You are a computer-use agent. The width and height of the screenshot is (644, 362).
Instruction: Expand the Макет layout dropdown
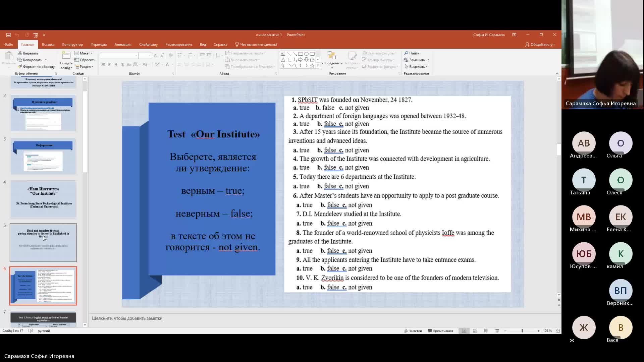pyautogui.click(x=83, y=53)
